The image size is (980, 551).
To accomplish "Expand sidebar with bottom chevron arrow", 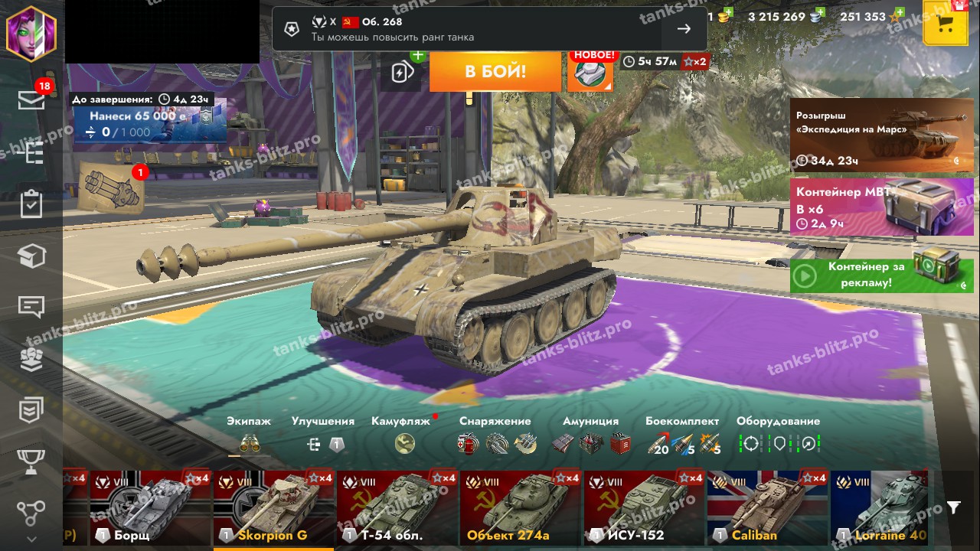I will [x=31, y=540].
